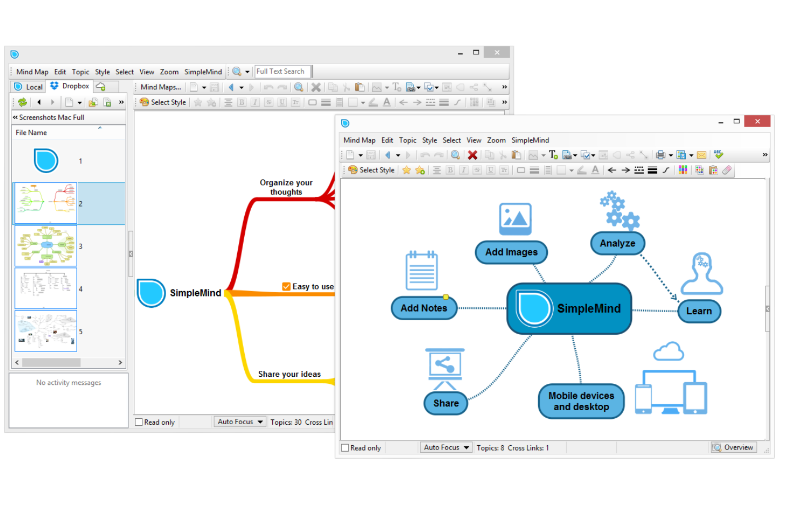Select mind map thumbnail number 3
798x532 pixels.
46,246
